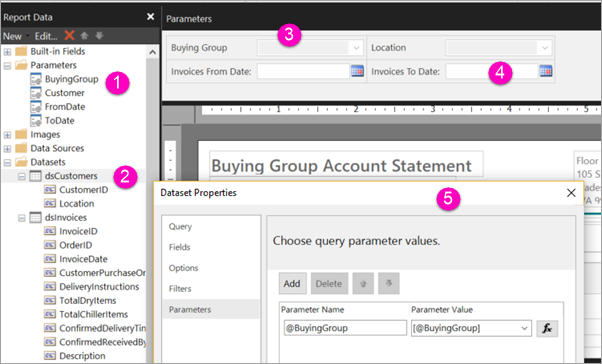Open the Buying Group dropdown
Screen dimensions: 602x364
pyautogui.click(x=309, y=48)
